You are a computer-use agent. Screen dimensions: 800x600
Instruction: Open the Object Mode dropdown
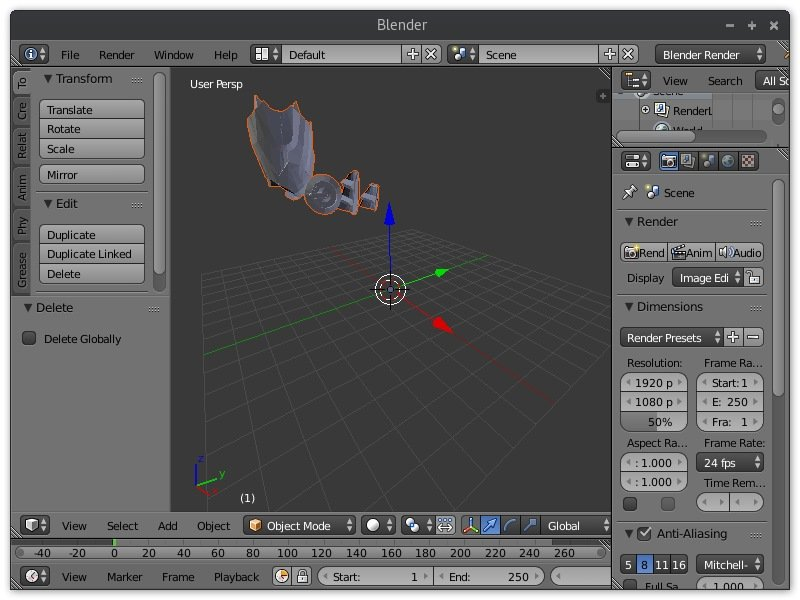click(299, 525)
